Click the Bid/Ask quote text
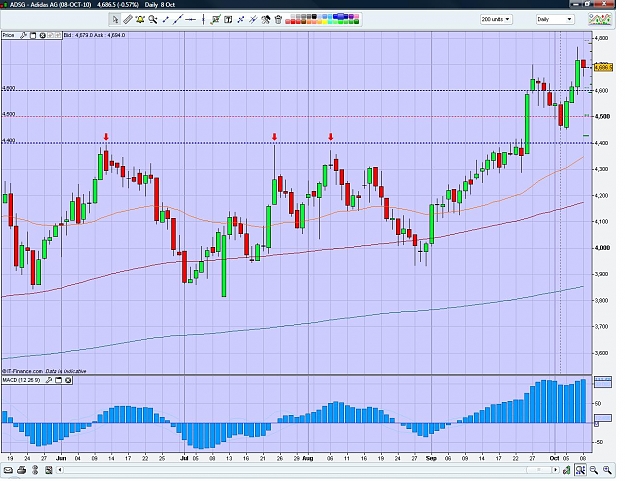The image size is (625, 481). 94,35
